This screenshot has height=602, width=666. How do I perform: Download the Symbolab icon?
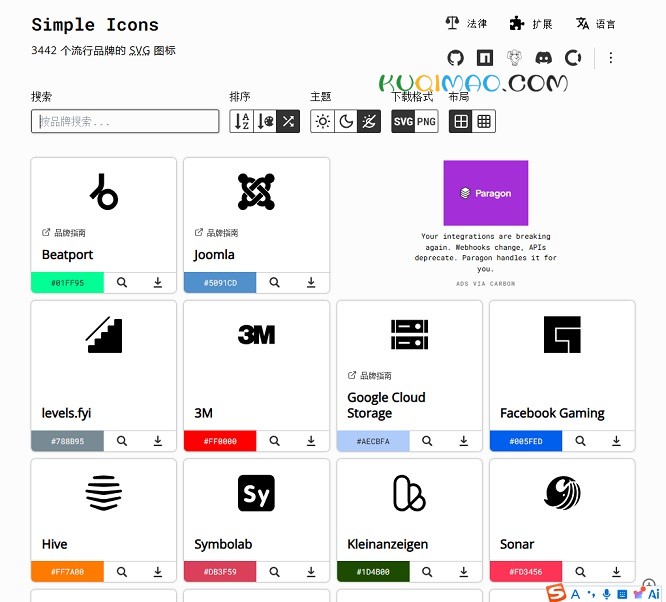pyautogui.click(x=311, y=572)
